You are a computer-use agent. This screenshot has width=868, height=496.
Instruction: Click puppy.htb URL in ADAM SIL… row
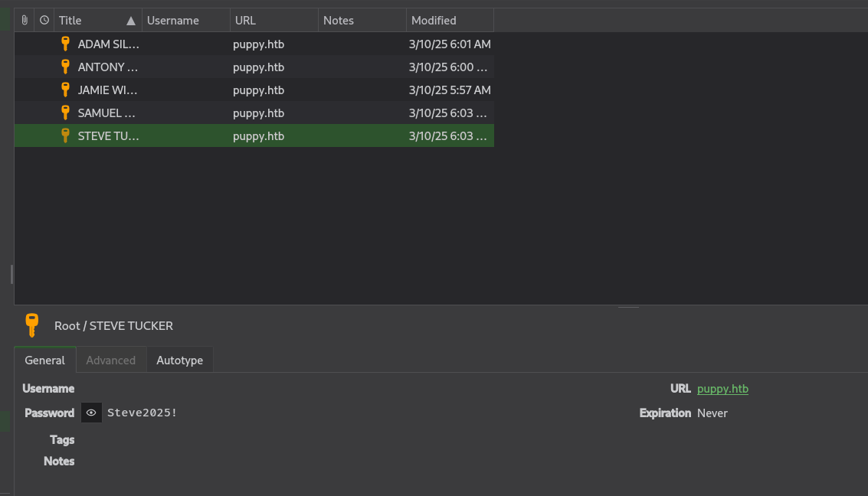tap(258, 44)
